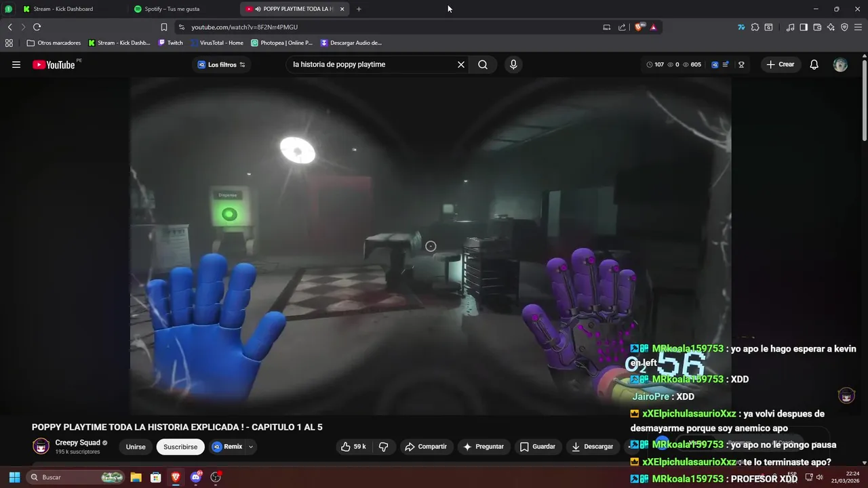Image resolution: width=868 pixels, height=488 pixels.
Task: Go back in browser history
Action: click(9, 27)
